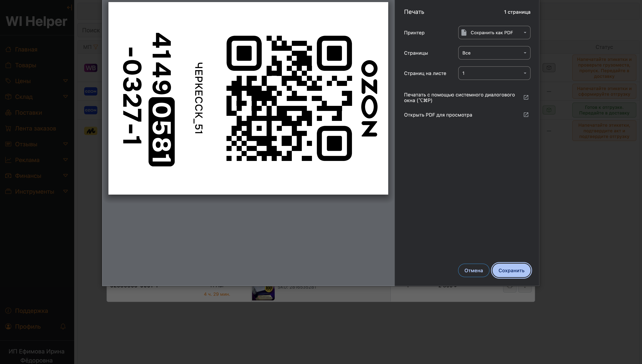Expand the Финансы menu chevron
This screenshot has width=642, height=364.
tap(66, 175)
